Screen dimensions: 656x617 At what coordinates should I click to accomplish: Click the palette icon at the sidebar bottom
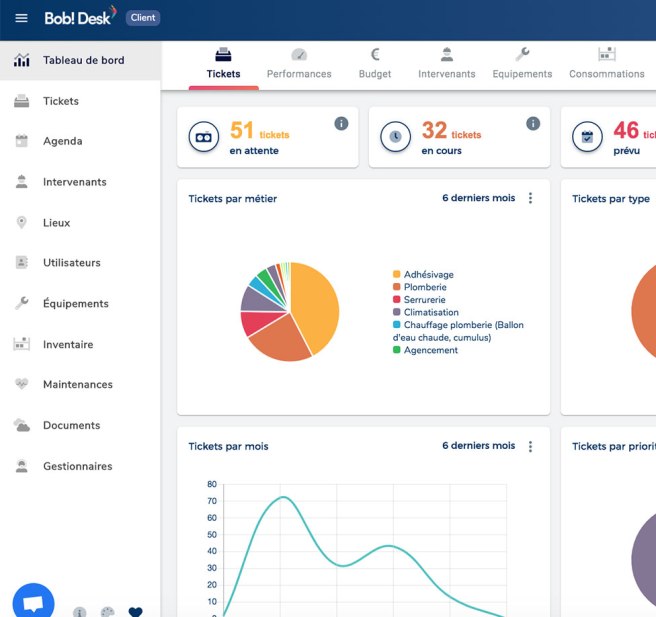click(108, 612)
